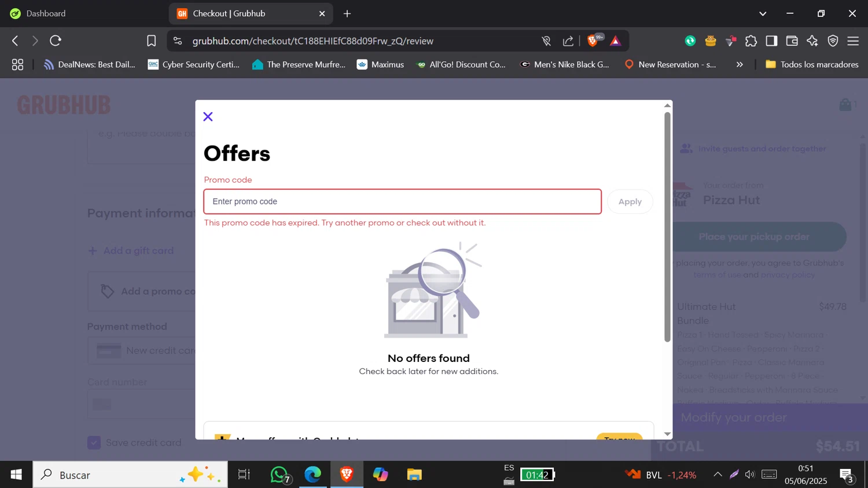Close the Checkout Grubhub tab
The height and width of the screenshot is (488, 868).
(322, 13)
